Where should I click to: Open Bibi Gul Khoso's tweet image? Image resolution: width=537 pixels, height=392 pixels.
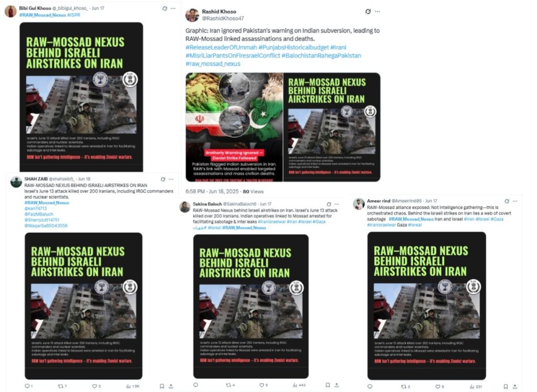pos(81,97)
